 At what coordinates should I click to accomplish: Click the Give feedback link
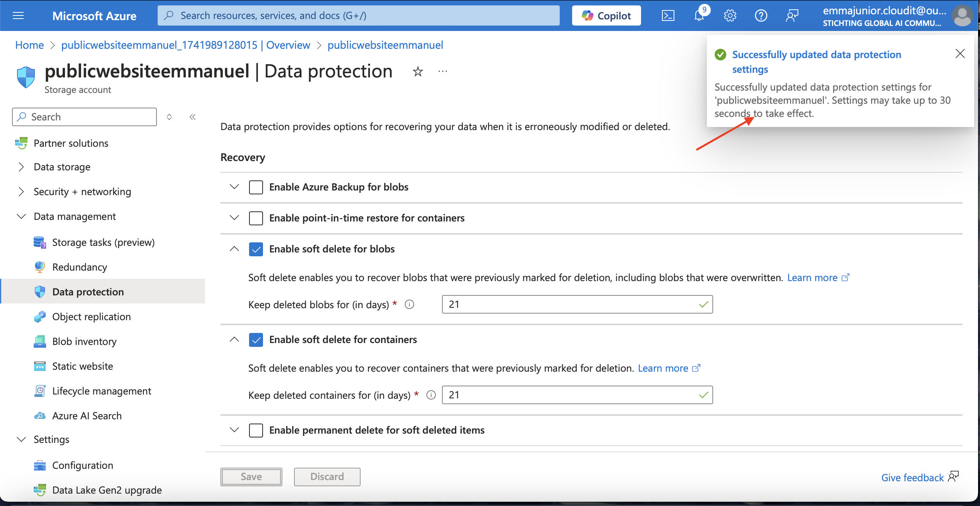(920, 477)
